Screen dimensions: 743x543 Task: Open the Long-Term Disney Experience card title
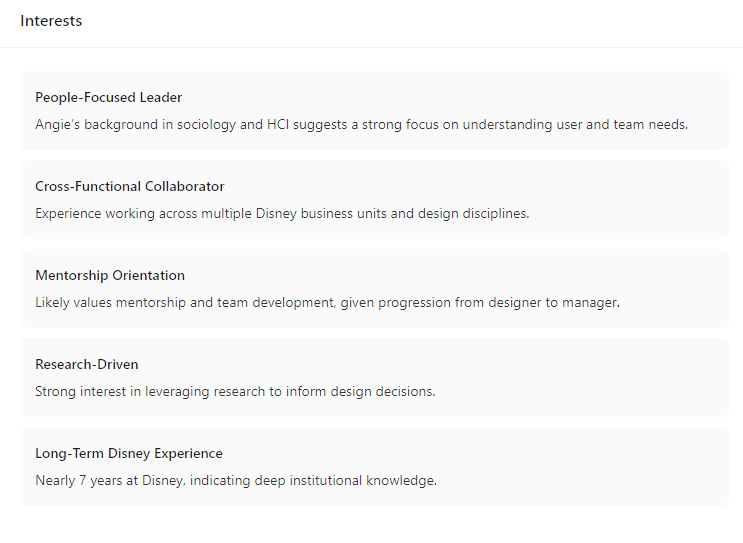tap(128, 453)
